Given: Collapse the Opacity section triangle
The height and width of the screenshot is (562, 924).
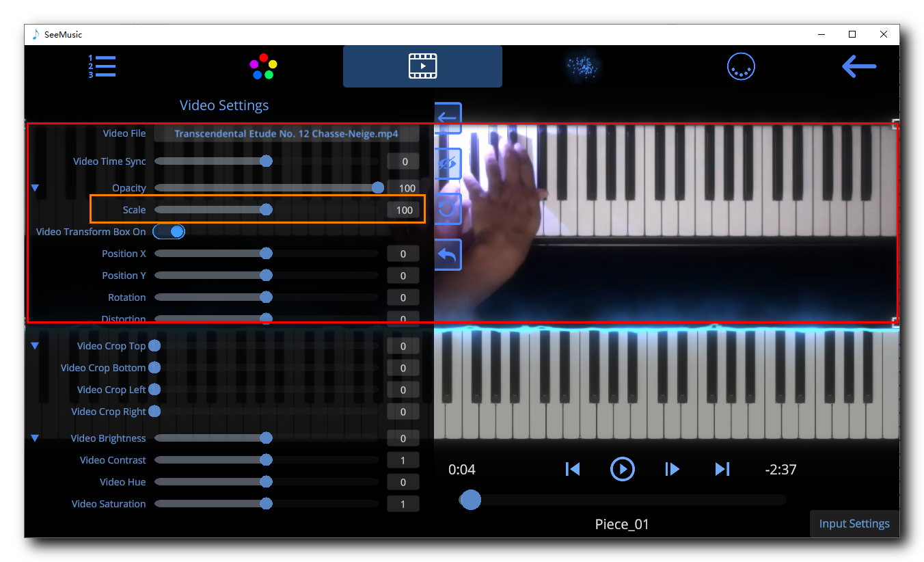Looking at the screenshot, I should pos(36,187).
